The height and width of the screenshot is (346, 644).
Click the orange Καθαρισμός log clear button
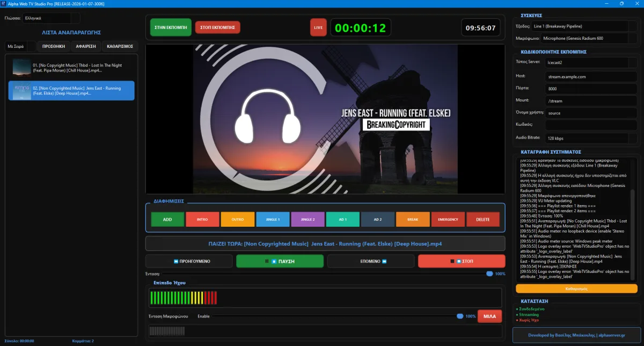click(x=576, y=289)
